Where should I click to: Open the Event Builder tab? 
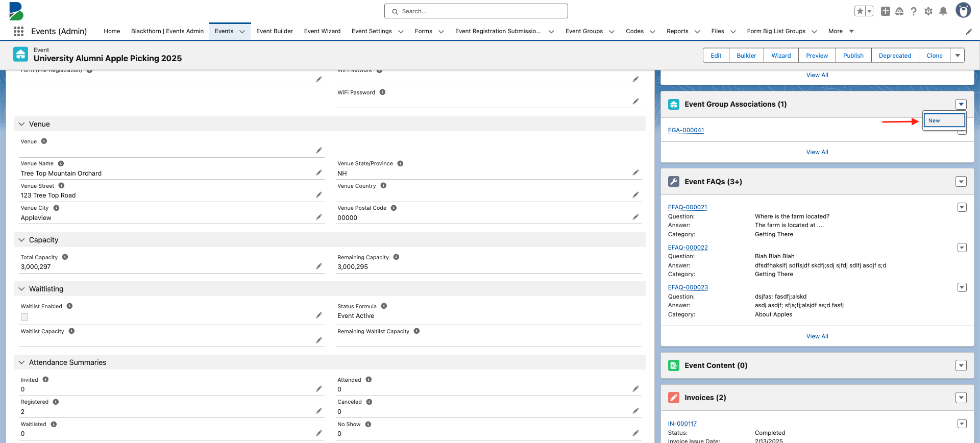pos(275,31)
